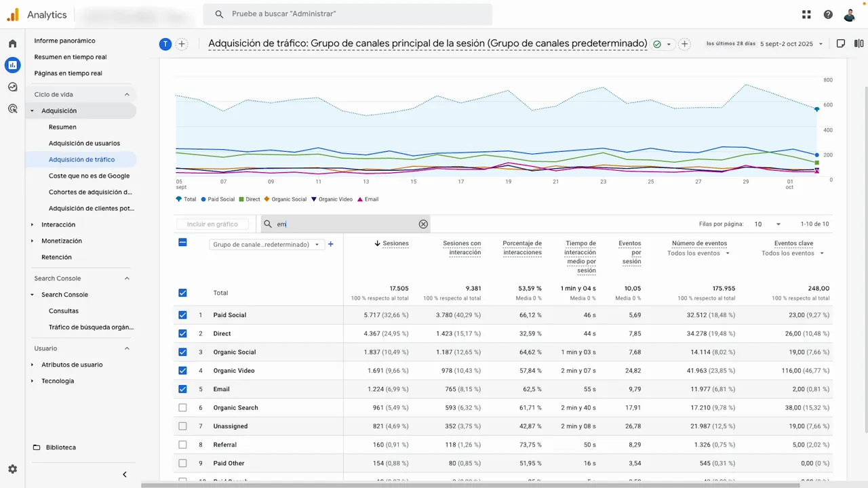Open the help question mark icon
Viewport: 868px width, 488px height.
click(828, 14)
